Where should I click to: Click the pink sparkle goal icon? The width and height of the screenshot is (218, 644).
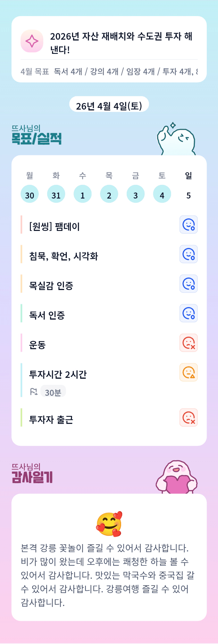click(x=32, y=41)
